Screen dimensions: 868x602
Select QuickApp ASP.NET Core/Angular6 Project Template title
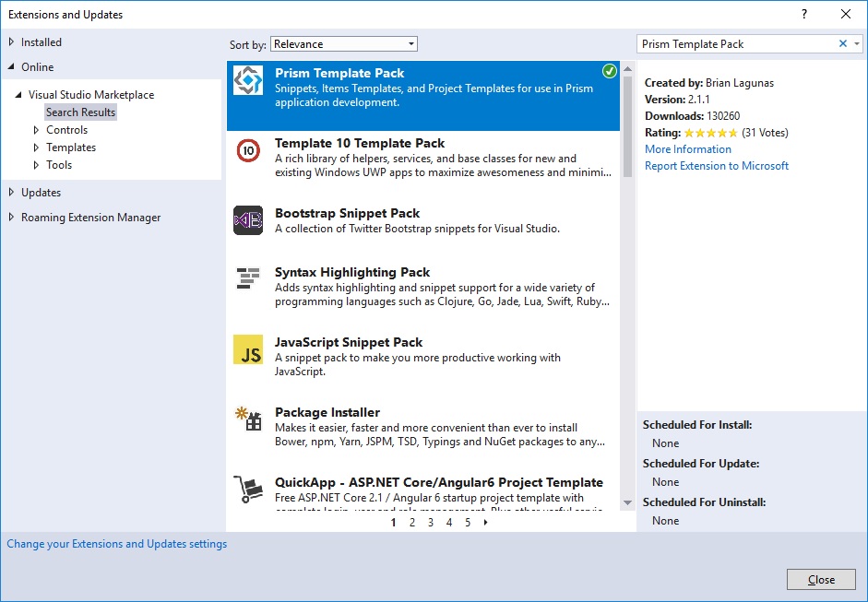(439, 482)
